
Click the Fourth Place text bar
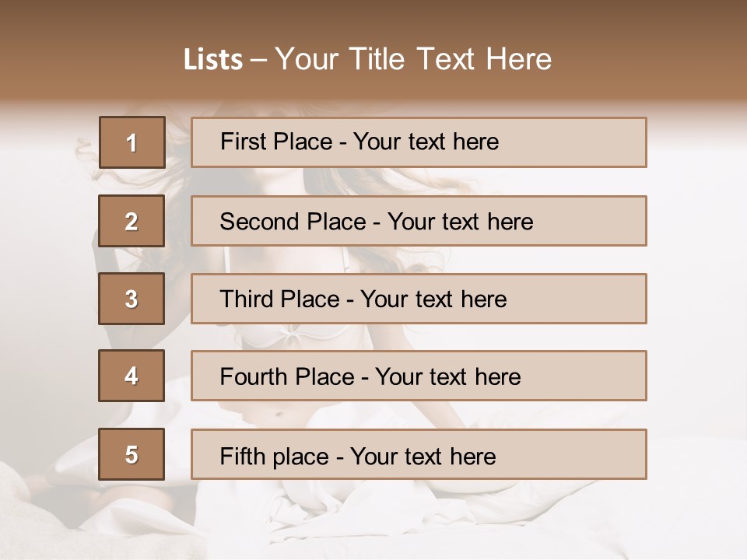[419, 376]
